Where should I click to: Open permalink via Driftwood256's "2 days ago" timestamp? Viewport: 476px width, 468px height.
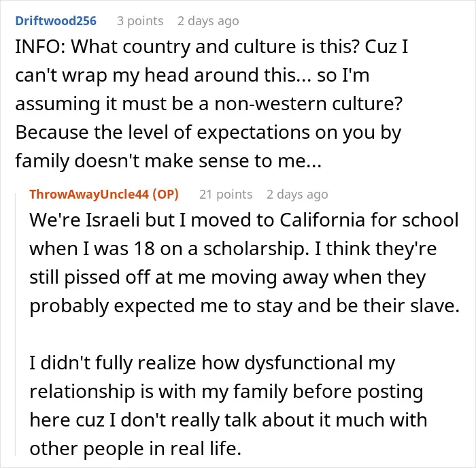coord(208,21)
